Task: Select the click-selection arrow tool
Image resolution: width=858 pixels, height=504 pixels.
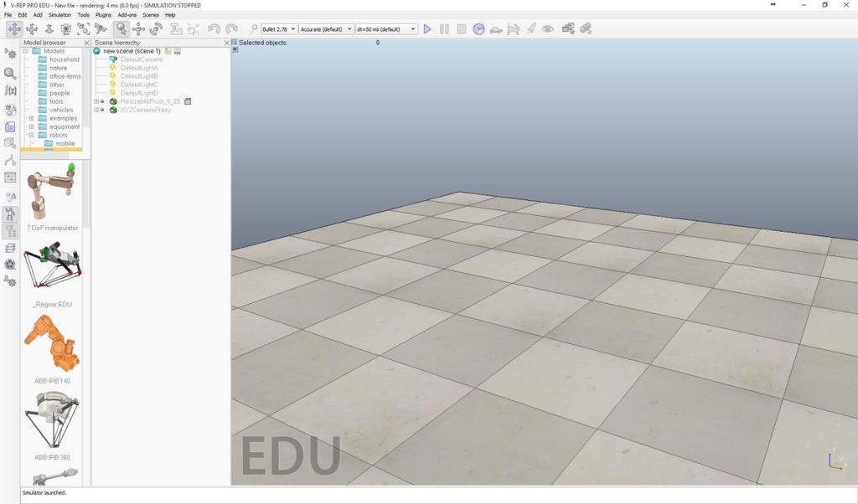Action: coord(121,29)
